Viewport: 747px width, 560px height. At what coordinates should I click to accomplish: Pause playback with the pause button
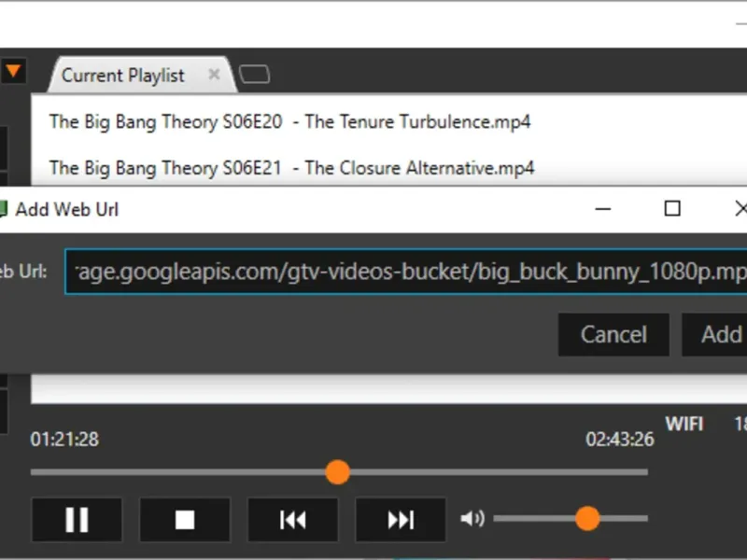point(77,520)
